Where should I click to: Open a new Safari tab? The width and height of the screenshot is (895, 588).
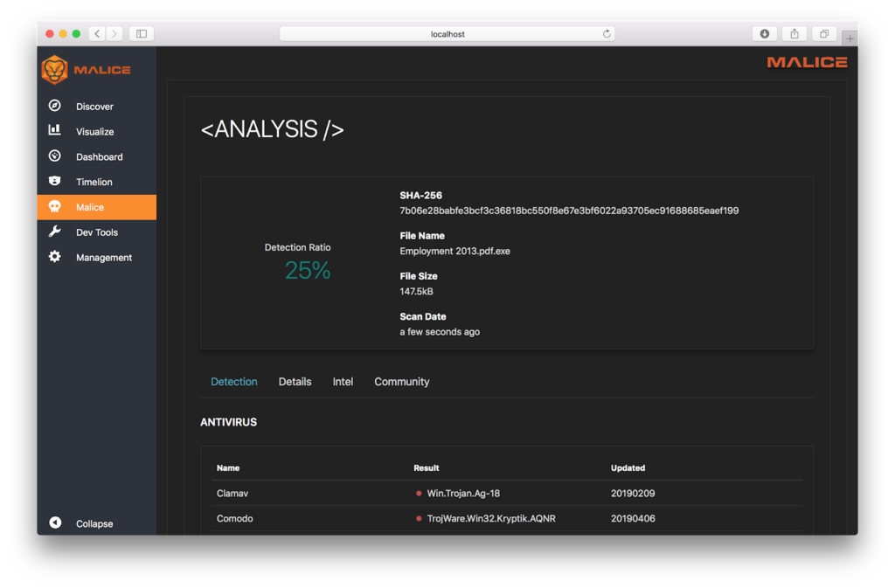850,38
